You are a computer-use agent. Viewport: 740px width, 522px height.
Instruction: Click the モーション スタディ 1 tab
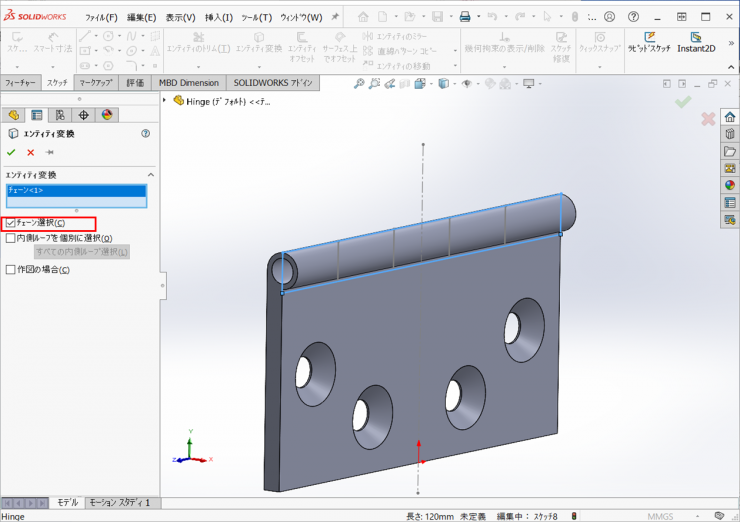coord(119,502)
